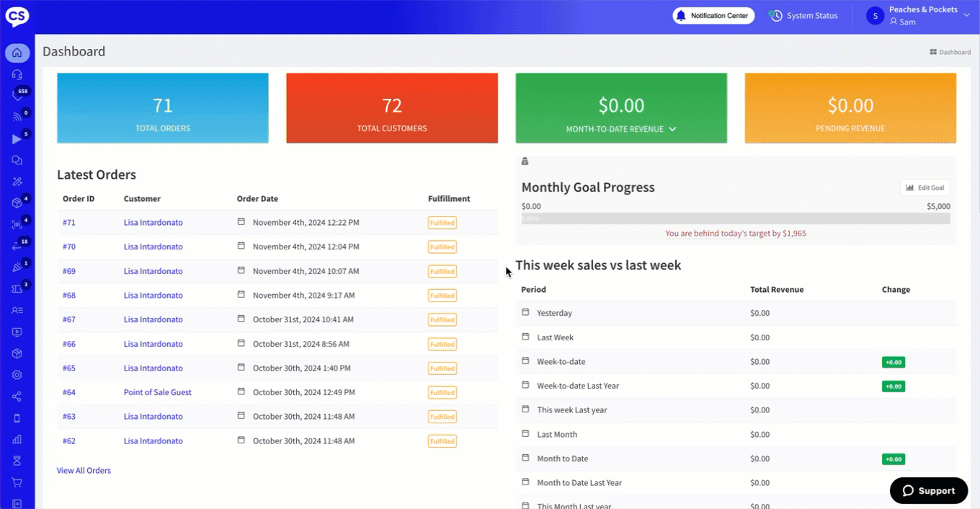Open the Notification Center
980x509 pixels.
point(713,16)
